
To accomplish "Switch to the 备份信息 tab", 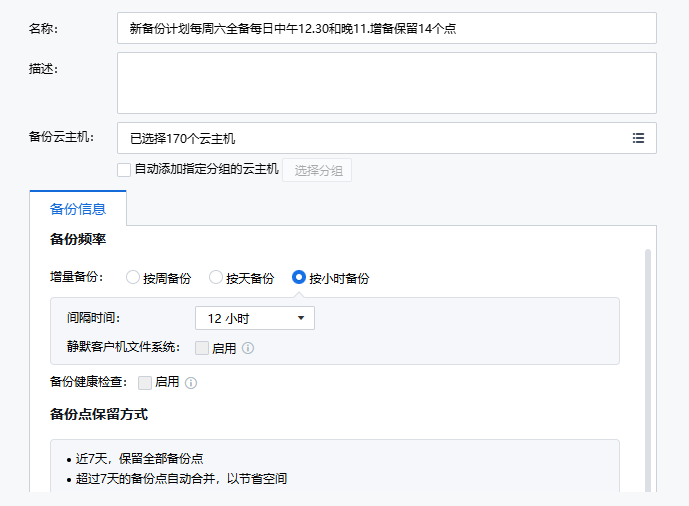I will (78, 209).
